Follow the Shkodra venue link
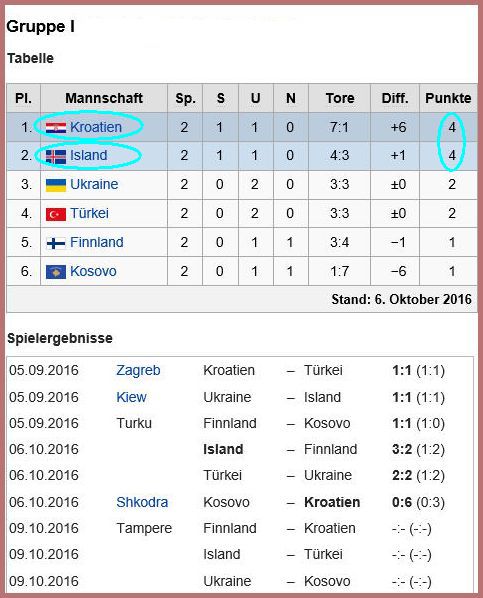Viewport: 483px width, 598px height. tap(142, 502)
